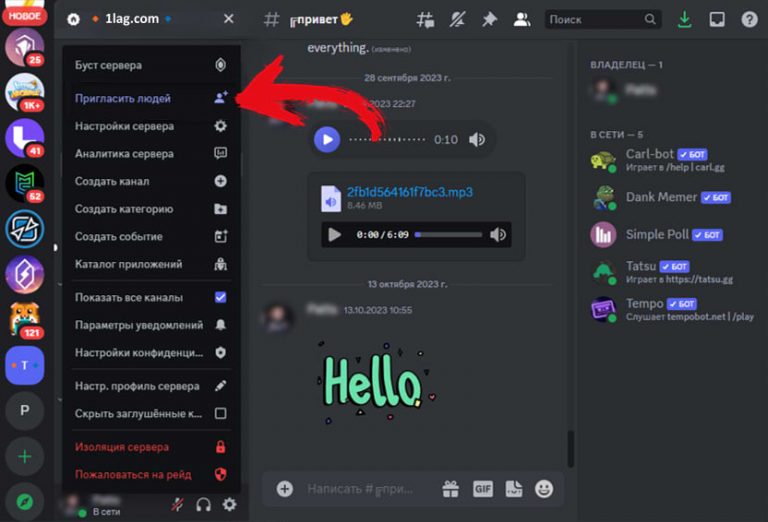The height and width of the screenshot is (522, 768).
Task: Click the GIF picker icon
Action: point(483,489)
